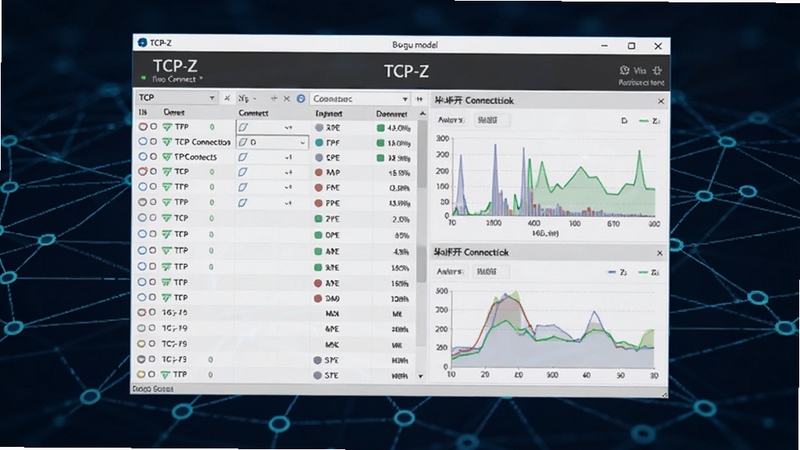Click green square indicator in TCP Connection row
Viewport: 800px width, 450px height.
pyautogui.click(x=380, y=143)
